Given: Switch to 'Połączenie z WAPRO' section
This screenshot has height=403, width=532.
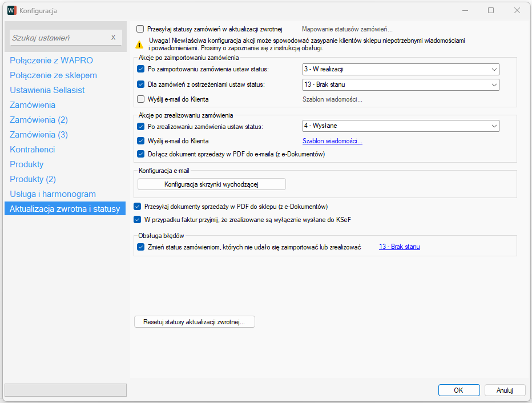Looking at the screenshot, I should (51, 61).
